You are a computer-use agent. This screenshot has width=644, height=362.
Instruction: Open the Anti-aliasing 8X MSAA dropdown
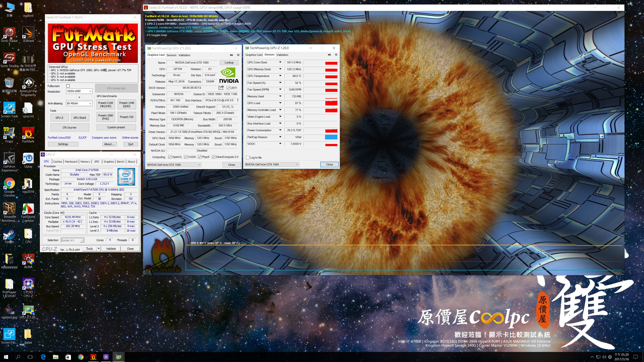coord(79,103)
